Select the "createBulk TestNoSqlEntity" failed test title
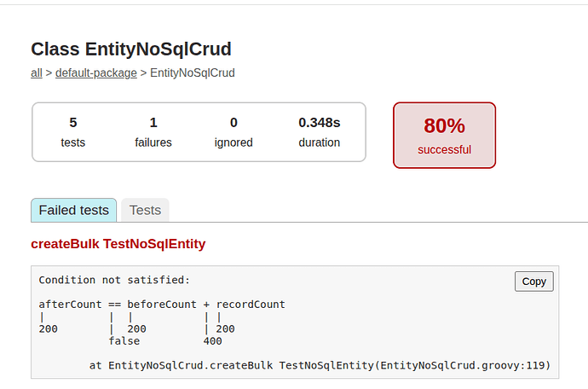The height and width of the screenshot is (389, 588). (x=118, y=244)
